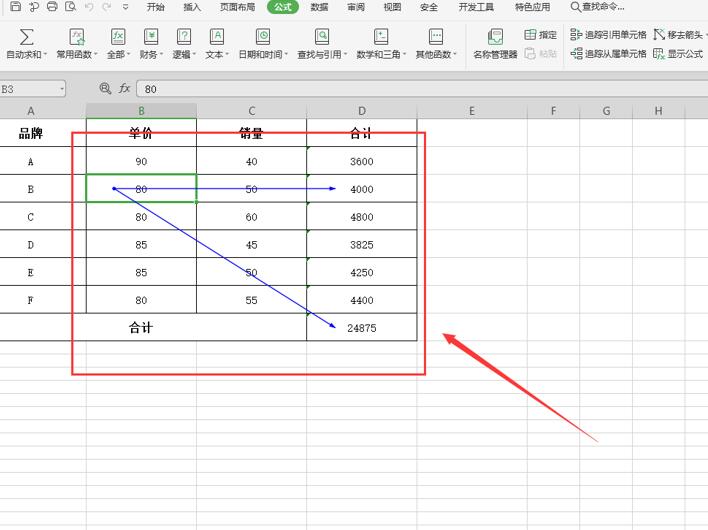Viewport: 708px width, 530px height.
Task: Click the total cell 24875
Action: (x=362, y=328)
